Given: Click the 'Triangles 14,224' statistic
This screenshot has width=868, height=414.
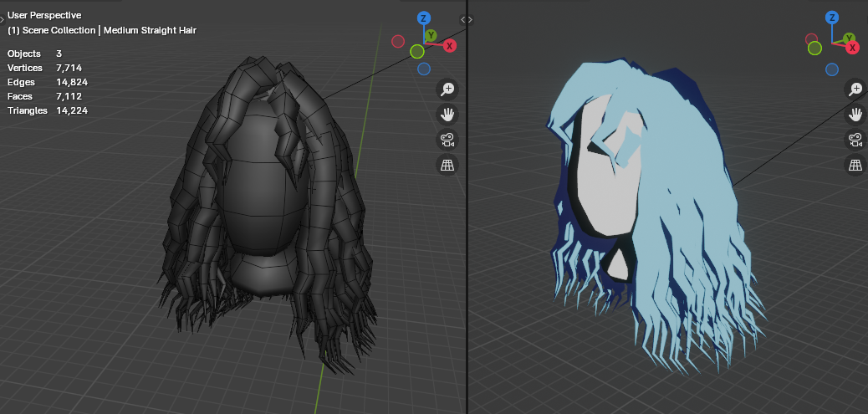Looking at the screenshot, I should coord(47,110).
